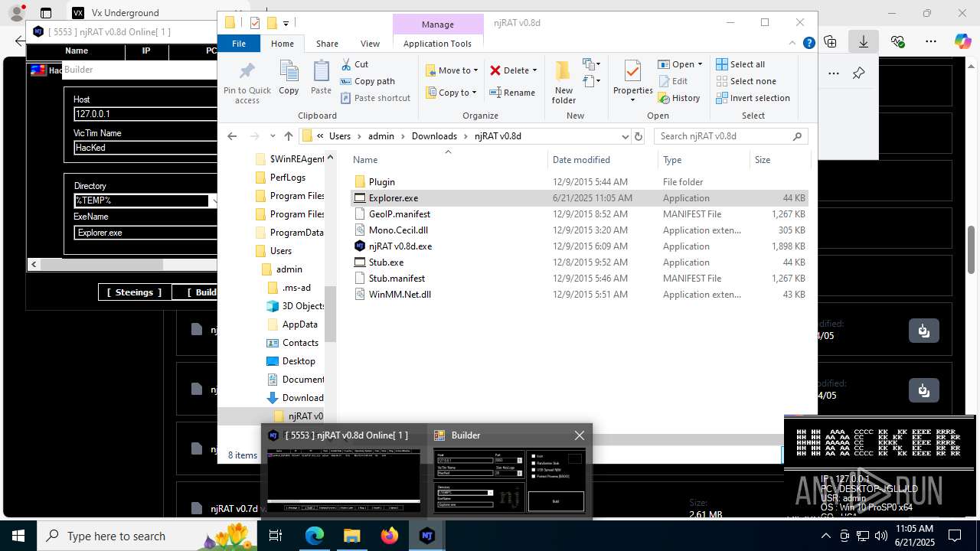Screen dimensions: 980x551
Task: Select Mono.Cecil.dll file
Action: pyautogui.click(x=398, y=230)
